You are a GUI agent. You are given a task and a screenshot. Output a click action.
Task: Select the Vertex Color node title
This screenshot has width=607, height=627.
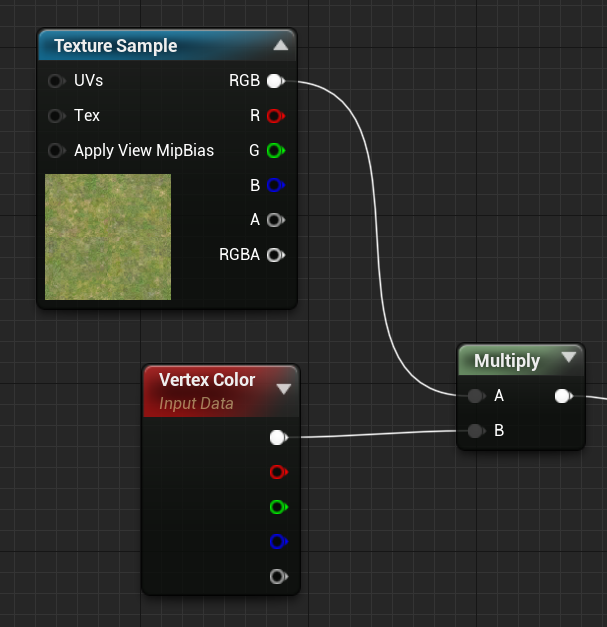207,380
